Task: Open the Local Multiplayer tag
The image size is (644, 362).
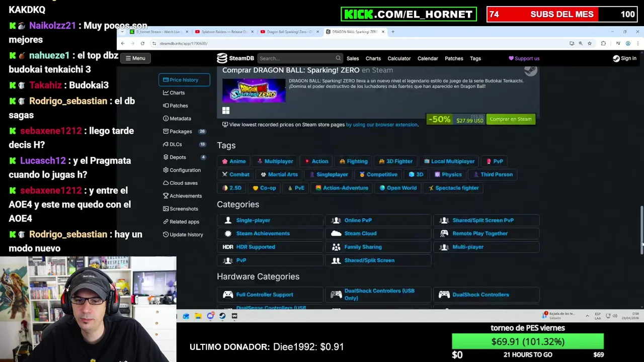Action: click(449, 161)
